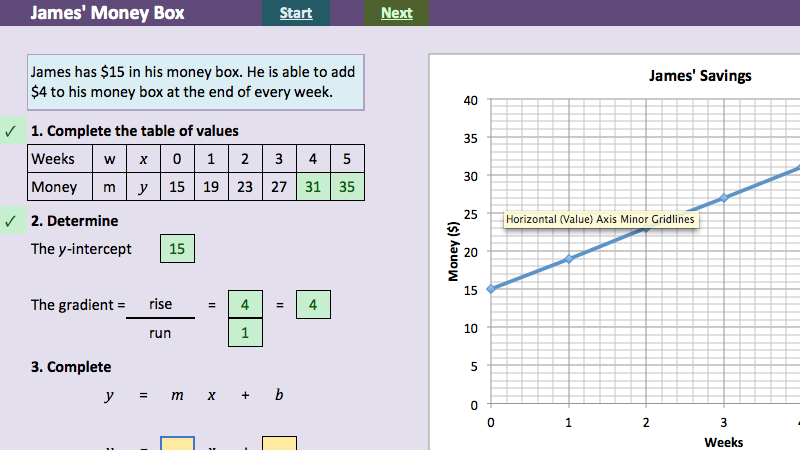
Task: Click the first yellow blank equation box
Action: pos(177,442)
